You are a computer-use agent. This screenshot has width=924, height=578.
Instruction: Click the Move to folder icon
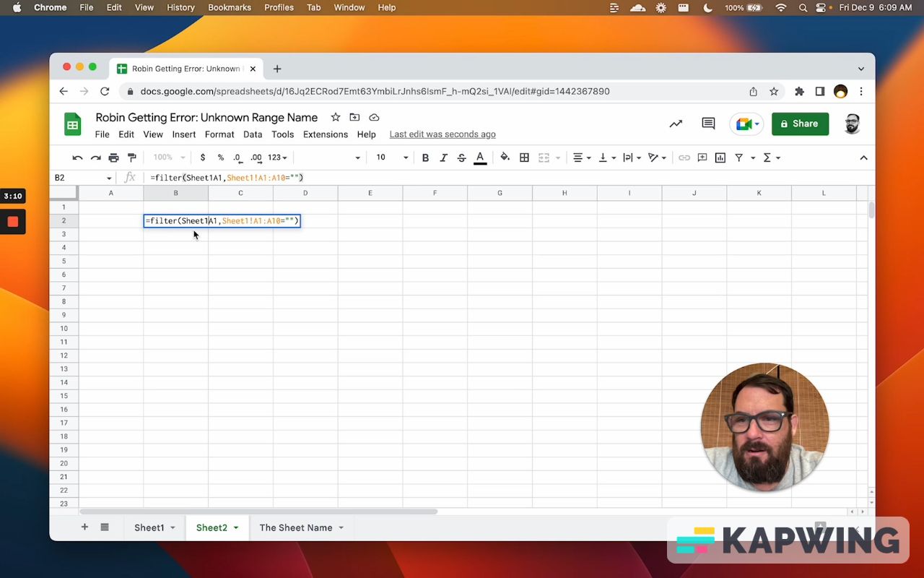[354, 117]
